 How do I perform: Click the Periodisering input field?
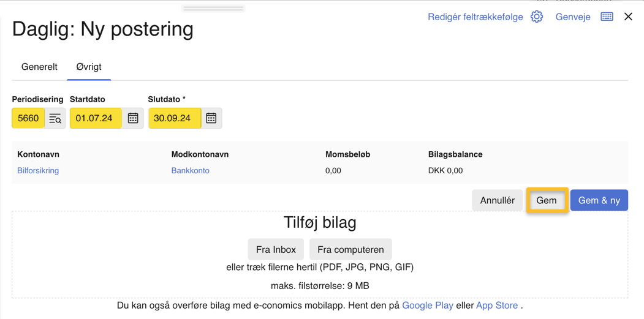click(x=28, y=118)
